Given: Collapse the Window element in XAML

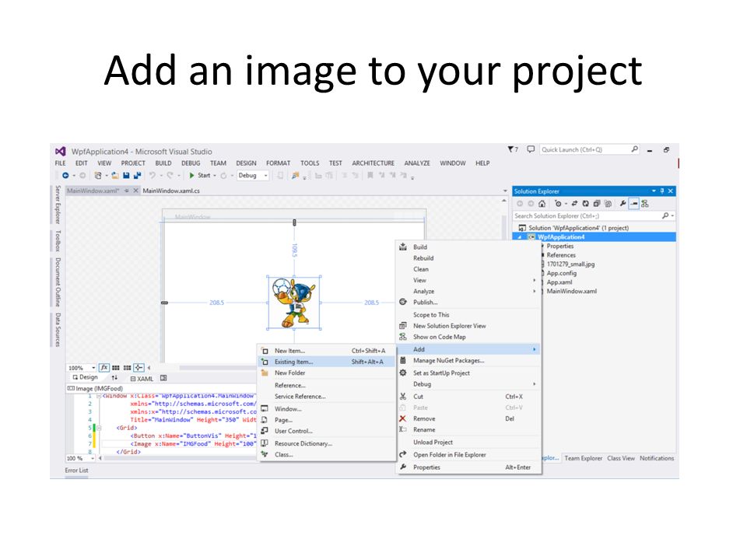Looking at the screenshot, I should (x=99, y=396).
